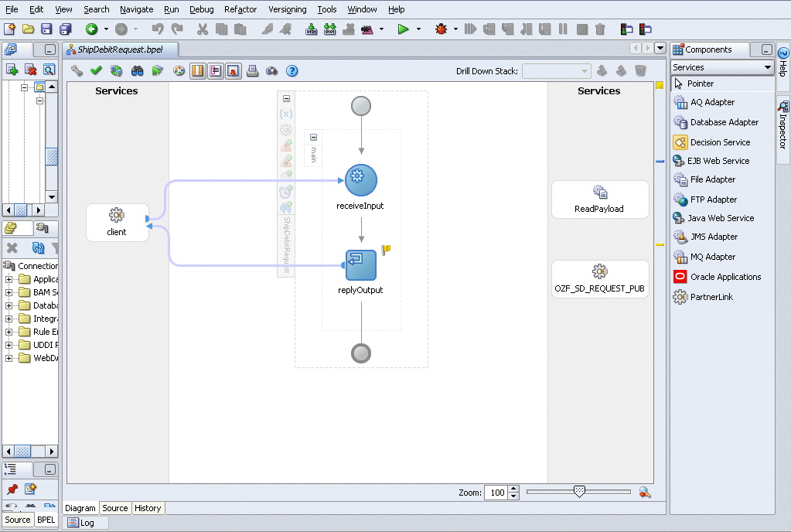Click the blue help question mark icon
This screenshot has width=791, height=532.
292,71
